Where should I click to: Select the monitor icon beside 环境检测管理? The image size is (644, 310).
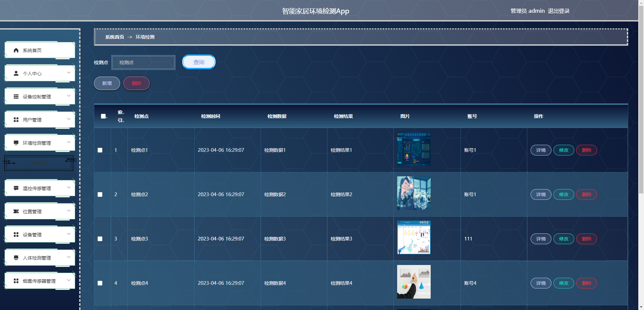tap(15, 143)
